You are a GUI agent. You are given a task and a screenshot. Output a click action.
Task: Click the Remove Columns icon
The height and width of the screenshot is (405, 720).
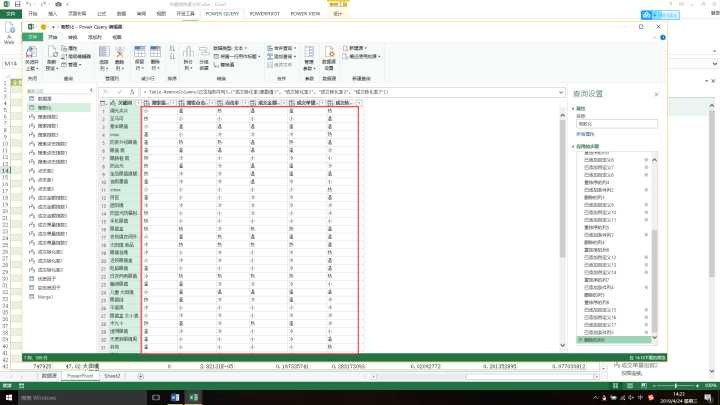120,52
